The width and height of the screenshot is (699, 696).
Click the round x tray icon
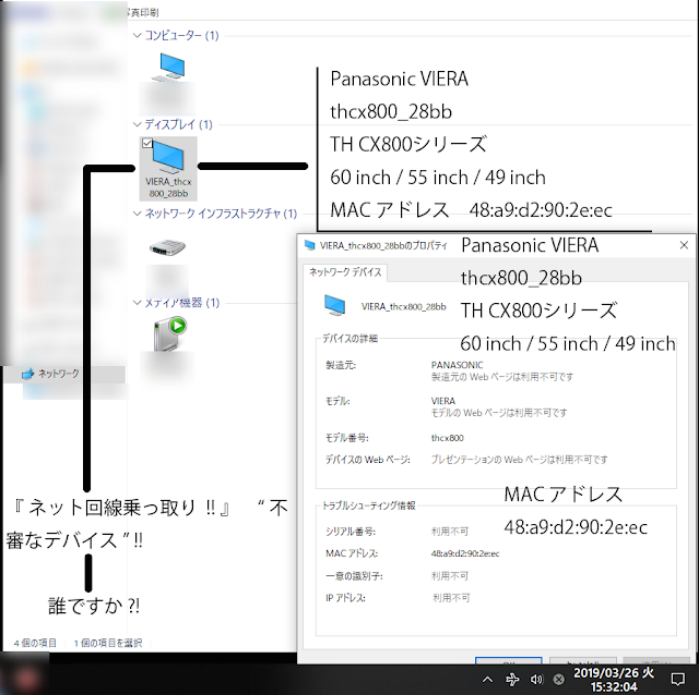click(559, 680)
